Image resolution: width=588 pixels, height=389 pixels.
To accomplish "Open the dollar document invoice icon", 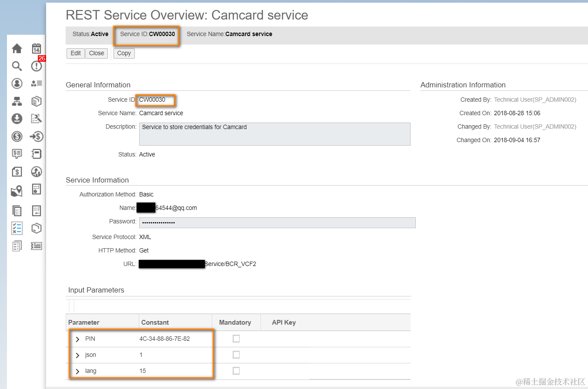I will (x=17, y=172).
